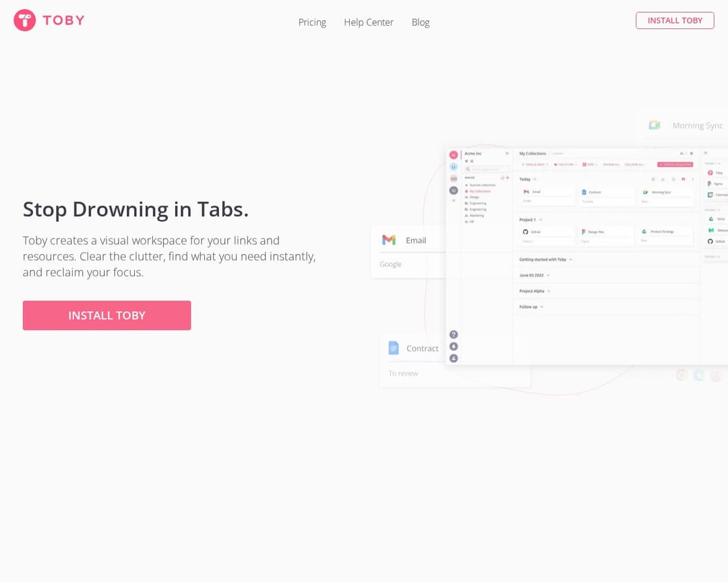
Task: Click the outlined INSTALL TOBY header button
Action: [x=675, y=20]
